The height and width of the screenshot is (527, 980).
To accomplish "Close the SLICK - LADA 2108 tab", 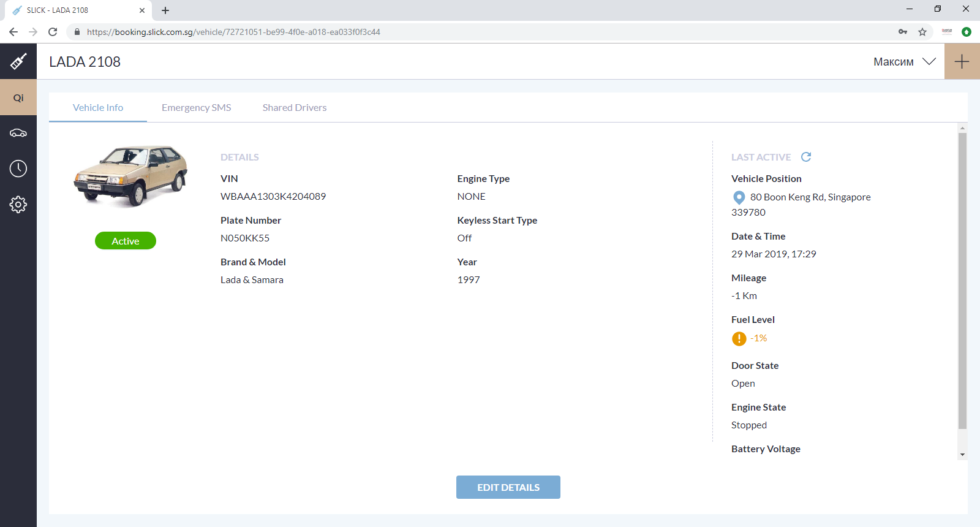I will click(x=142, y=10).
